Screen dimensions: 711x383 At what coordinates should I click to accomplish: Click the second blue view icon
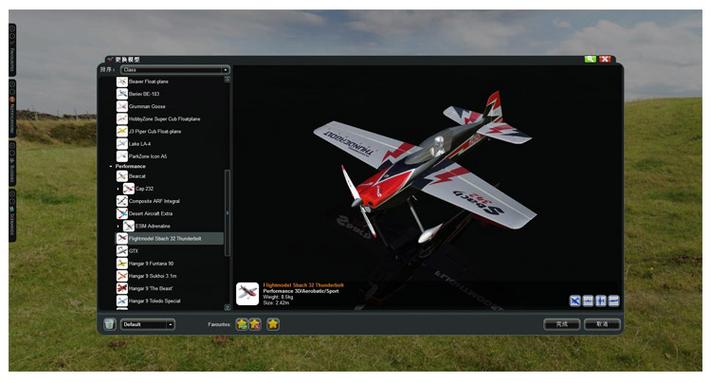[x=588, y=301]
